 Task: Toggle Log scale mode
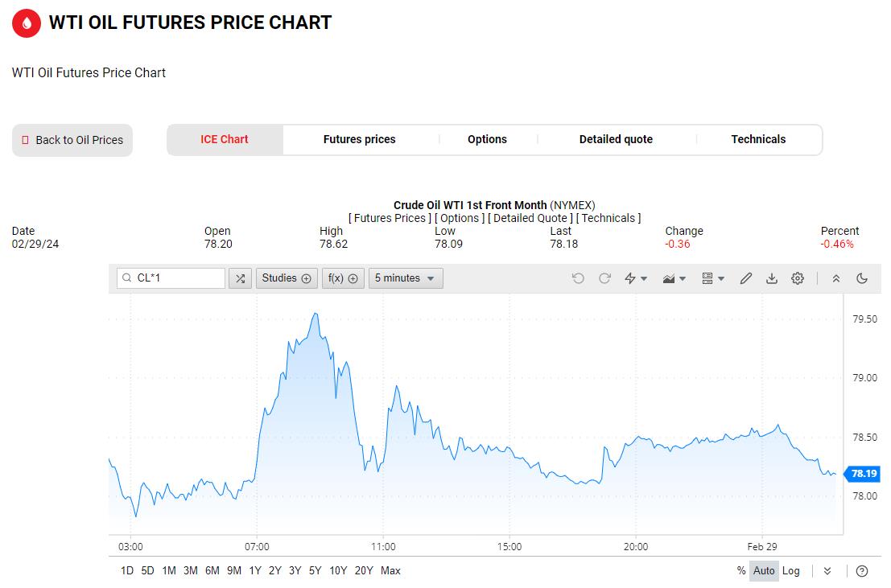791,571
